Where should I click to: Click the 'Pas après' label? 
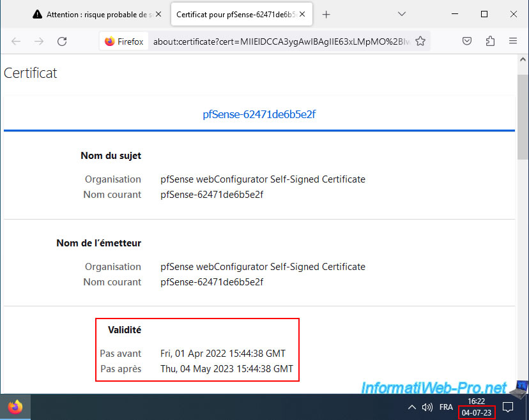click(121, 369)
